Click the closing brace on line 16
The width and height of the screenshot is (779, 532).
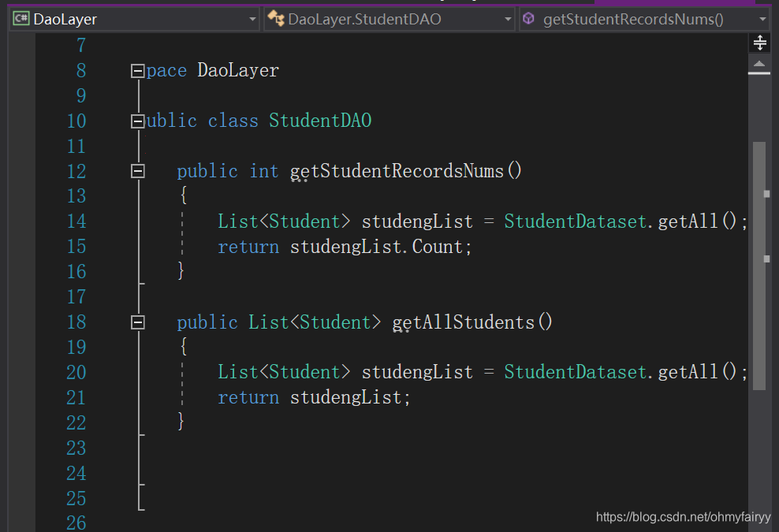[x=181, y=271]
